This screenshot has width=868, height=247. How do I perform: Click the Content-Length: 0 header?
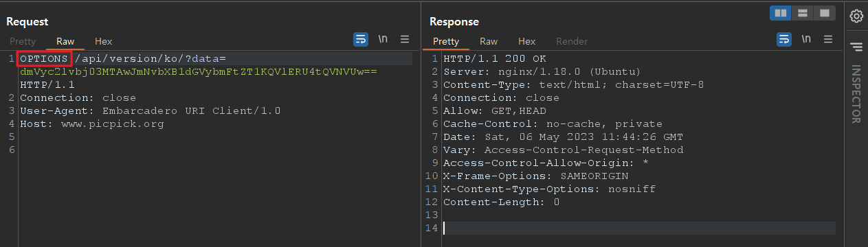tap(501, 202)
